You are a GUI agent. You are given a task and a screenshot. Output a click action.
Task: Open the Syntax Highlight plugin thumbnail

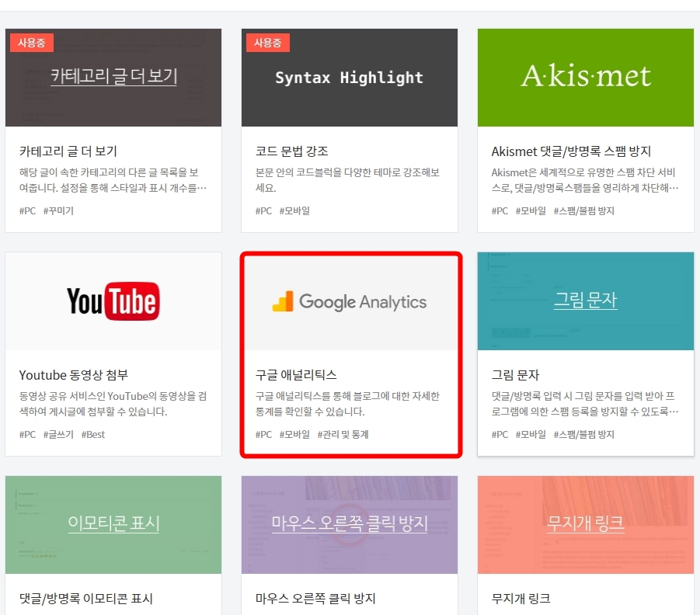pyautogui.click(x=350, y=78)
